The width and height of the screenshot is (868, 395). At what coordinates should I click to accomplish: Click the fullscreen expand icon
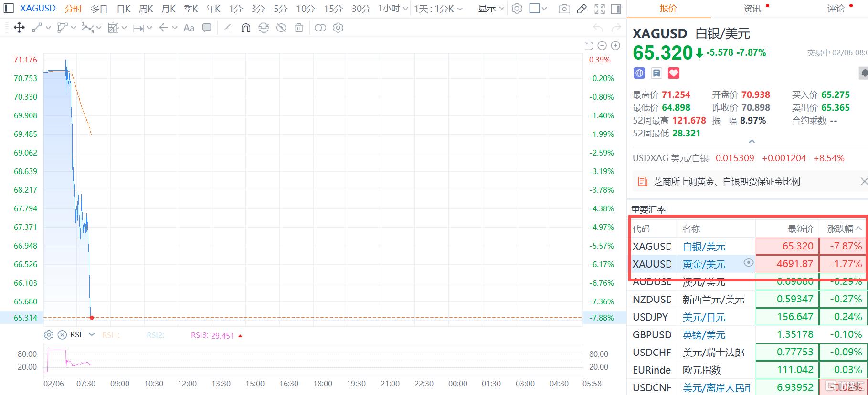click(599, 9)
